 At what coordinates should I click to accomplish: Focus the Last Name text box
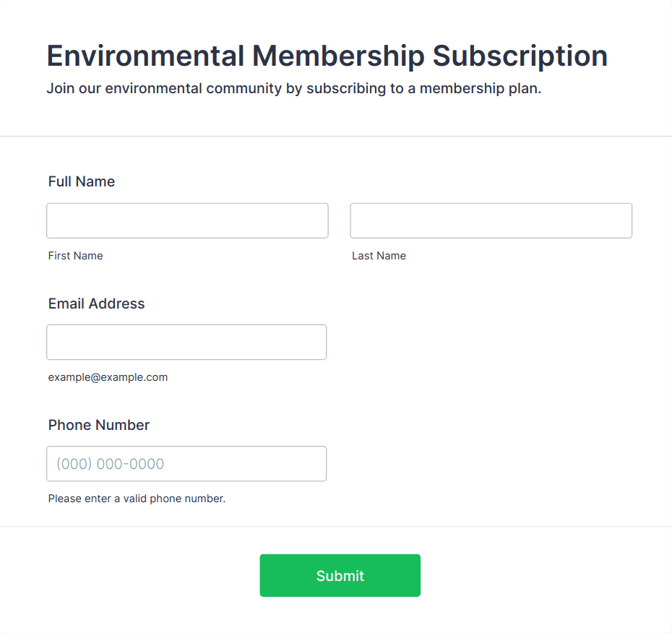click(x=491, y=220)
